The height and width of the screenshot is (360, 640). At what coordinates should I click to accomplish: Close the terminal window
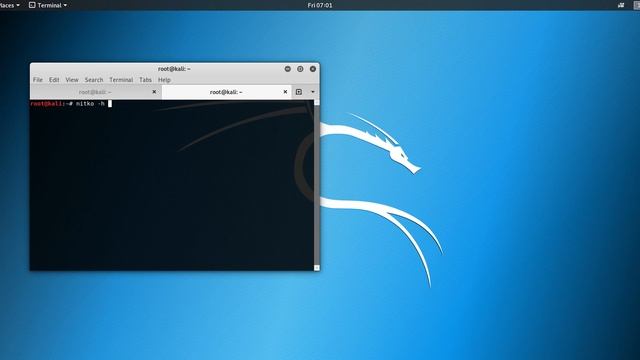pos(313,69)
